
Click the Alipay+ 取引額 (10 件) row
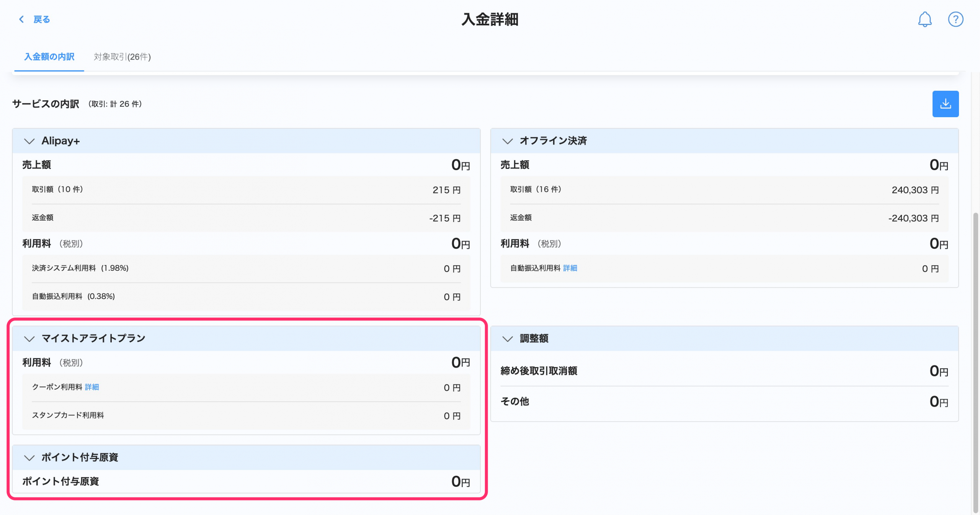246,190
